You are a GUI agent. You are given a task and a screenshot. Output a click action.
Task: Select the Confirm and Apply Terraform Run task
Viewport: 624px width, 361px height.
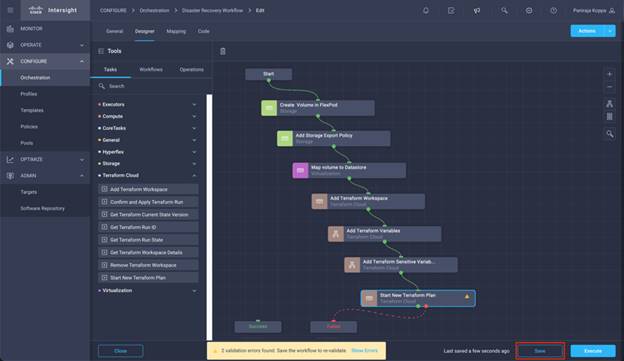pyautogui.click(x=148, y=202)
